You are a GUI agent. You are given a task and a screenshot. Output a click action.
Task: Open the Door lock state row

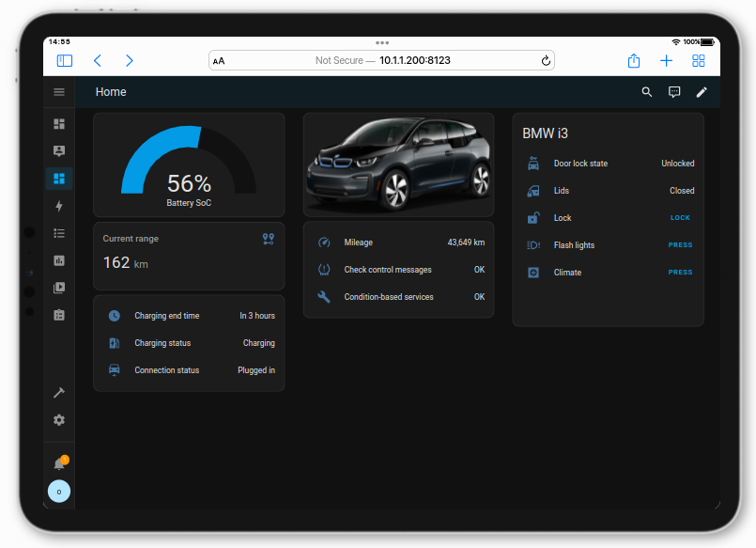pyautogui.click(x=609, y=164)
